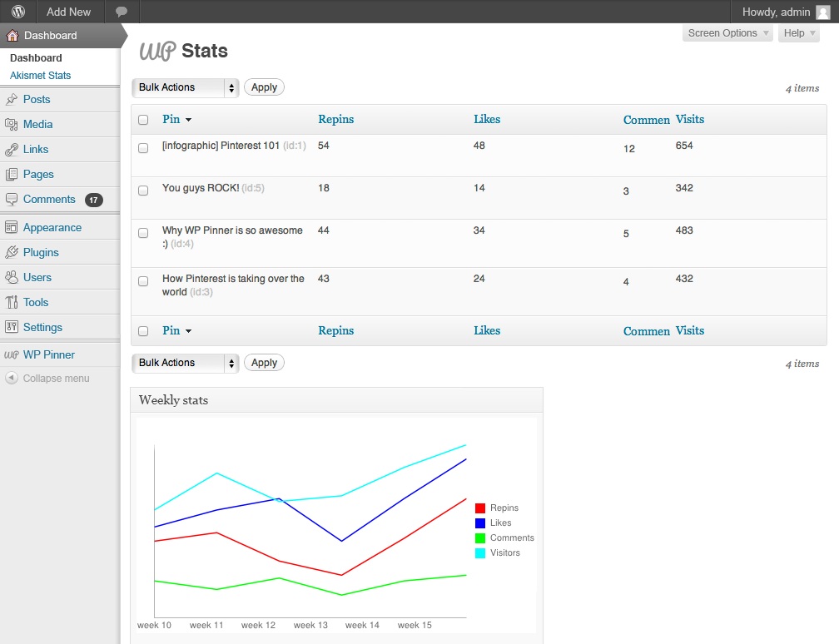
Task: Click the Plugins plug icon
Action: pos(12,252)
